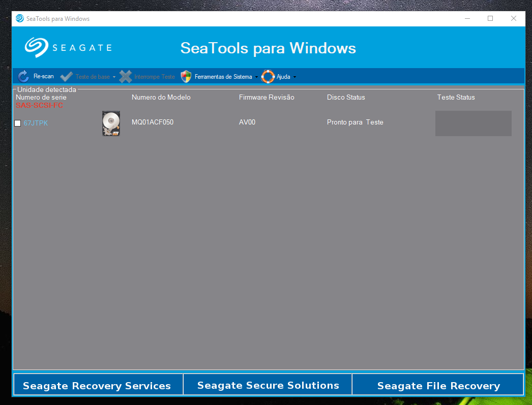532x405 pixels.
Task: Open the Ajuda menu label
Action: click(283, 77)
